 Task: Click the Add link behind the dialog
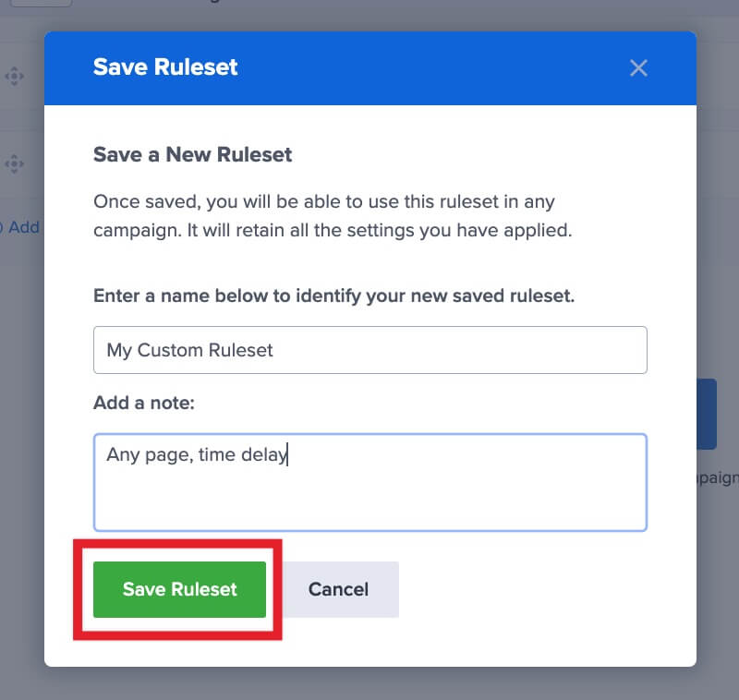25,227
